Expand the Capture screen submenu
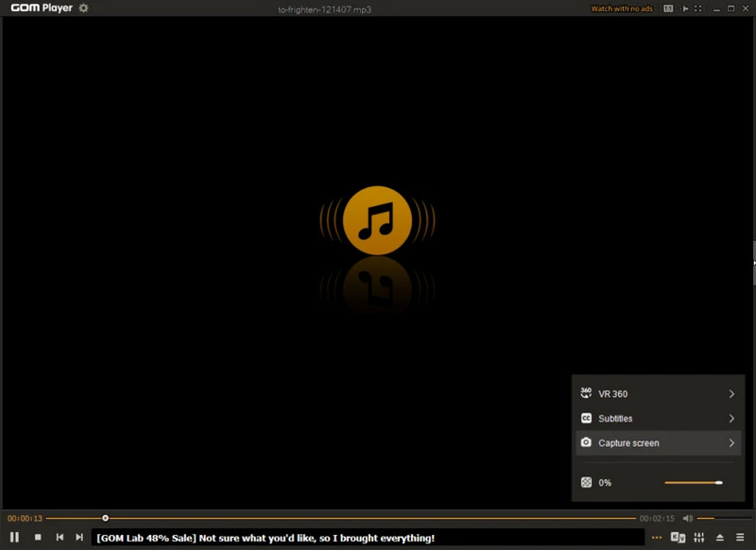756x550 pixels. (731, 443)
